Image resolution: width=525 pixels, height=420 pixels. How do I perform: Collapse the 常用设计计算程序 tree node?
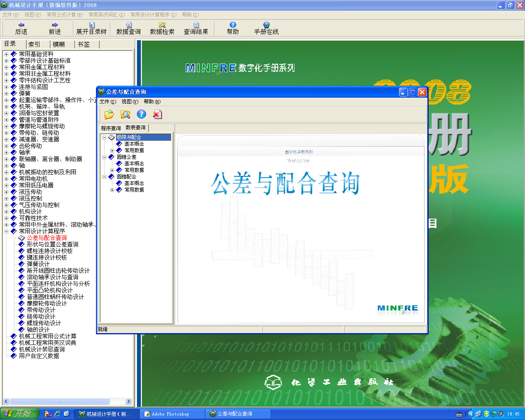(6, 231)
